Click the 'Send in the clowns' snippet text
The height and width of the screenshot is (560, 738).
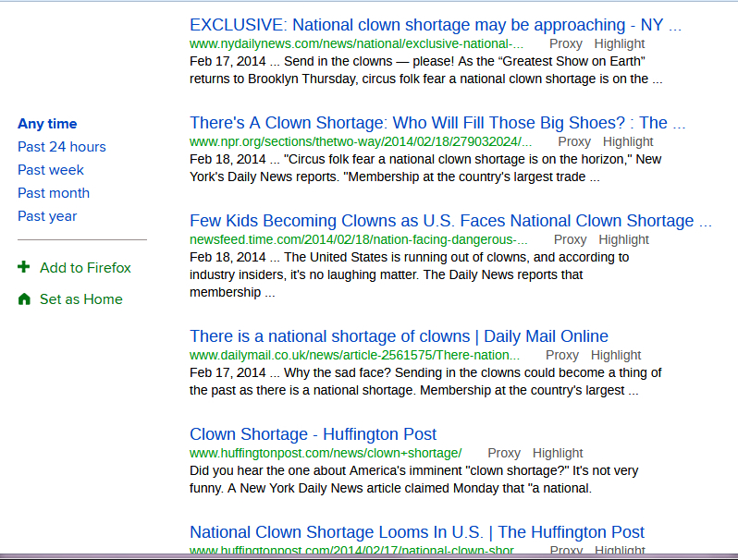click(426, 70)
